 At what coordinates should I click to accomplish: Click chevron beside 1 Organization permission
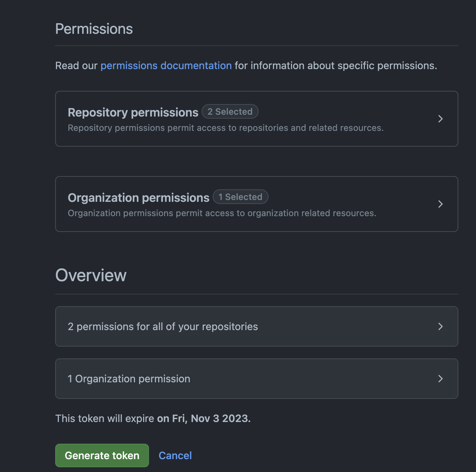click(x=440, y=379)
